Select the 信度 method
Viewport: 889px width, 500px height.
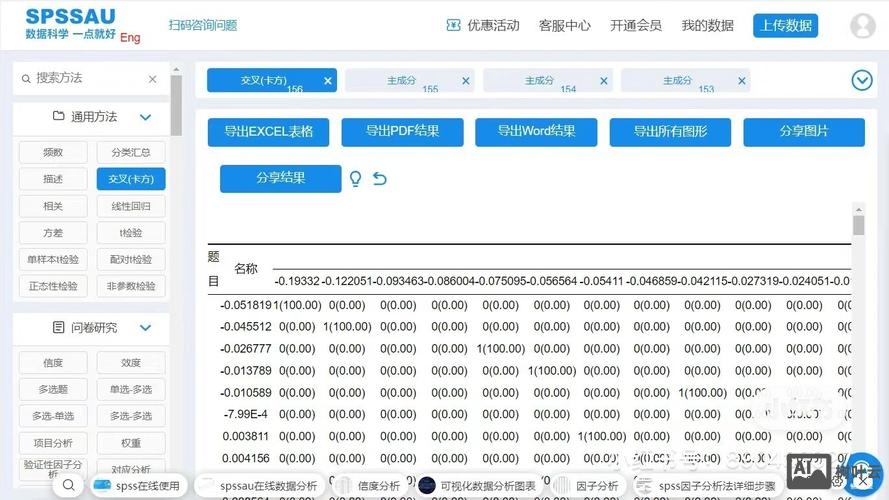coord(53,362)
